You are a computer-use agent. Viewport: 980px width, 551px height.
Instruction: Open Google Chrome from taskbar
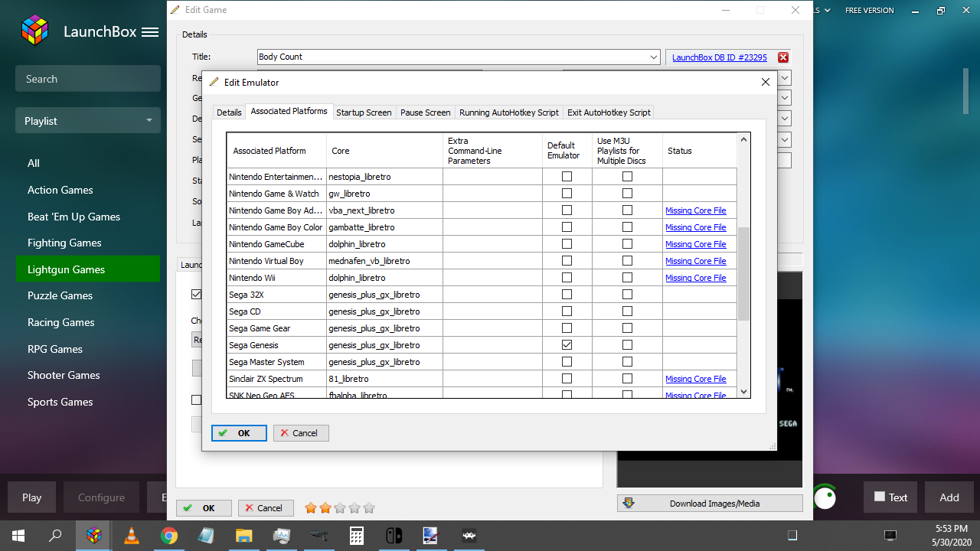tap(169, 536)
